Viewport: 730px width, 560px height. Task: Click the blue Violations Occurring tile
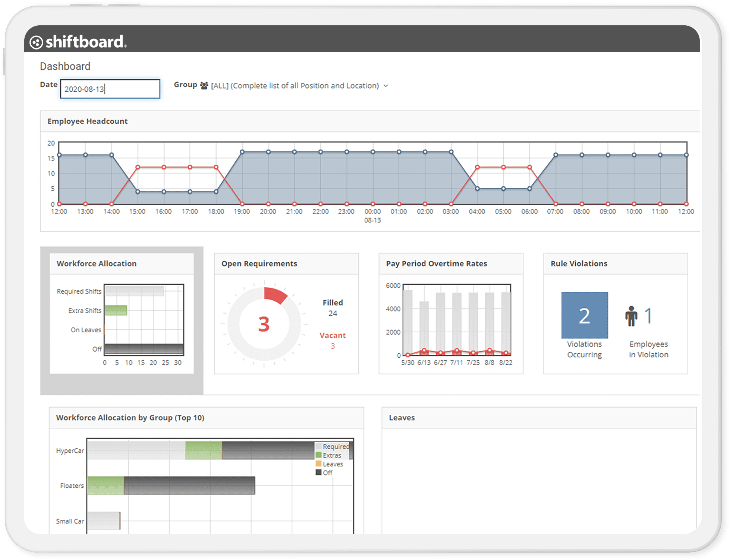[585, 315]
